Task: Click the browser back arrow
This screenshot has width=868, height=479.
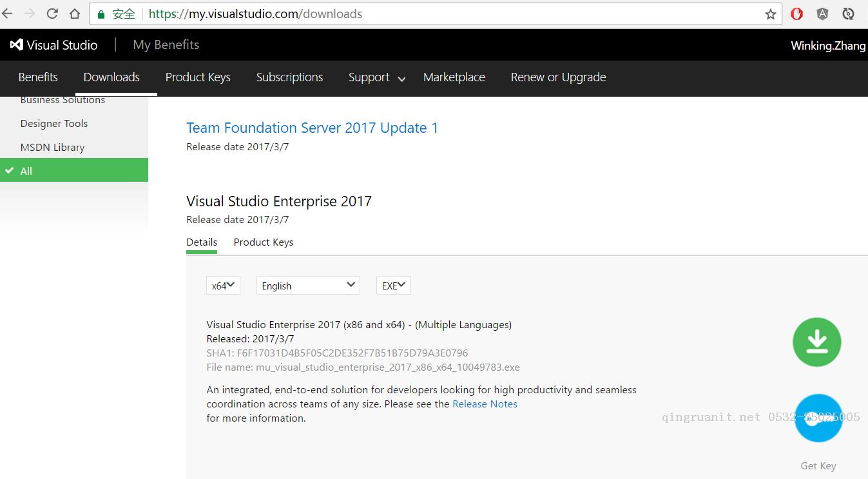Action: (7, 14)
